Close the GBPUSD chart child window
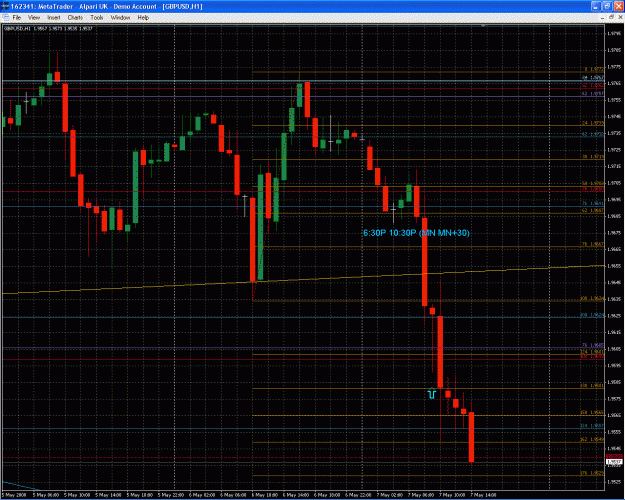This screenshot has width=625, height=500. pyautogui.click(x=619, y=18)
